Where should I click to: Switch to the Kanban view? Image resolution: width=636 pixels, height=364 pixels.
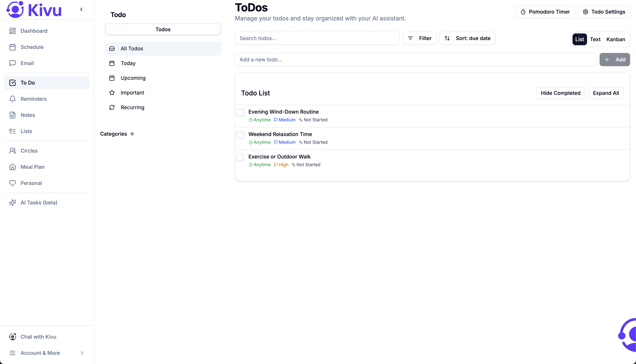click(x=616, y=39)
